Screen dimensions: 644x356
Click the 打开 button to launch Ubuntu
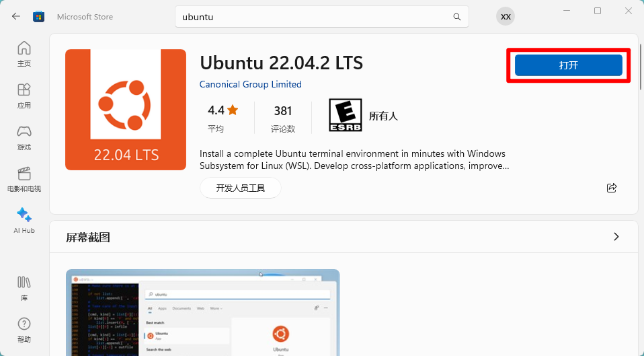tap(569, 65)
